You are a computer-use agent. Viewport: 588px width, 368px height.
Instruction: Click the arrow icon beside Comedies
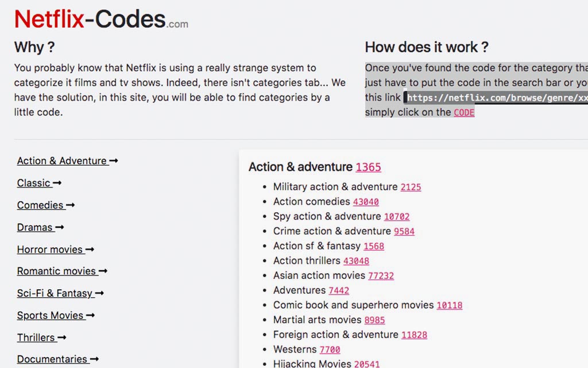click(x=70, y=205)
